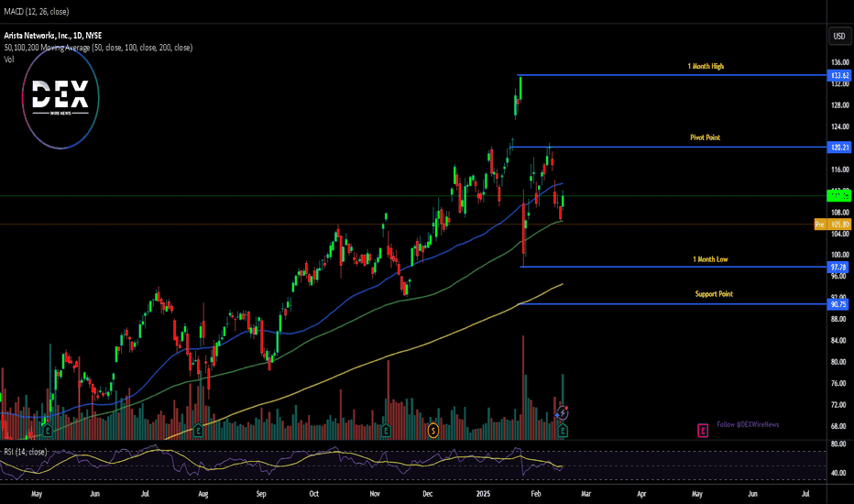Open the earnings E marker in early November
854x504 pixels.
pyautogui.click(x=386, y=431)
